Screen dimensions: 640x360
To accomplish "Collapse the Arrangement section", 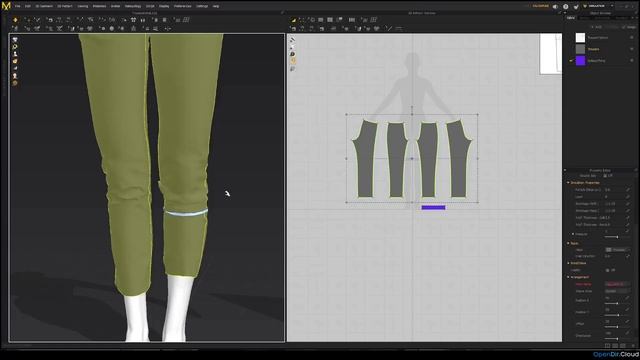I will point(568,277).
